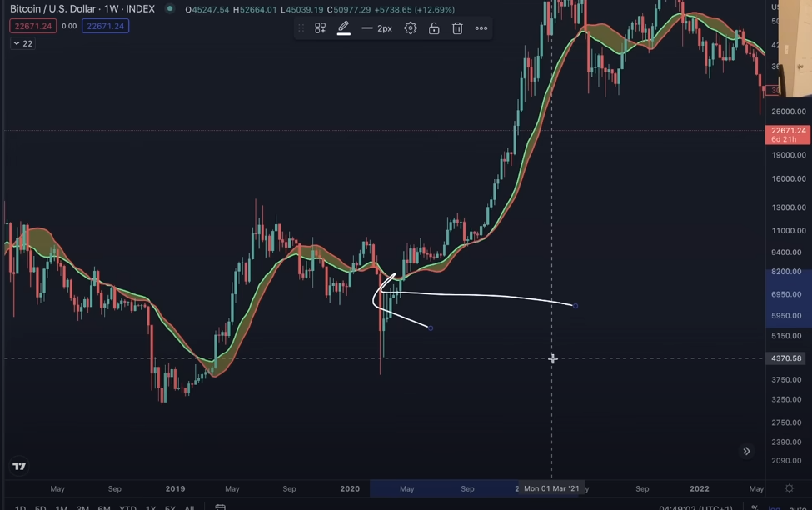Click the change value +5738.65 (+12.69%)

414,9
